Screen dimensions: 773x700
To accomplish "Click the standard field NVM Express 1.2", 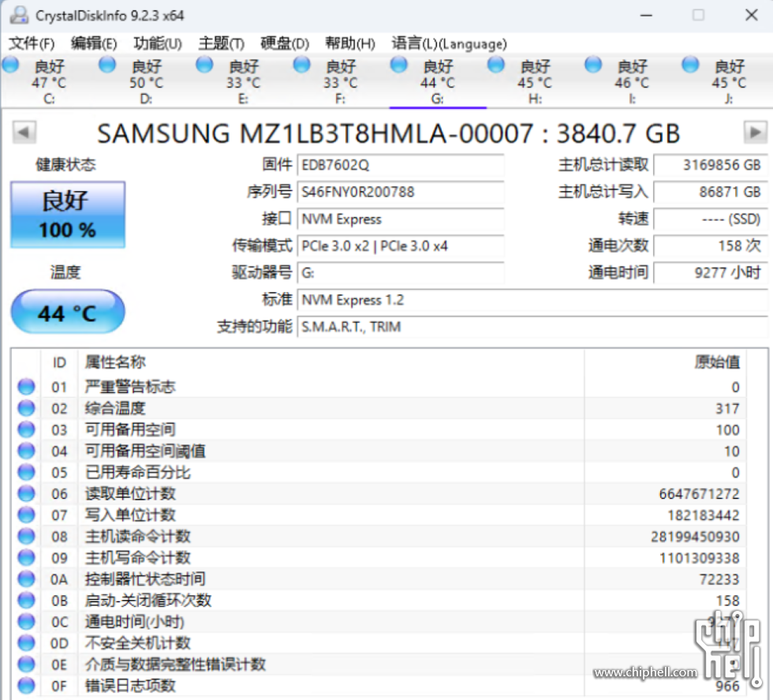I will click(532, 300).
